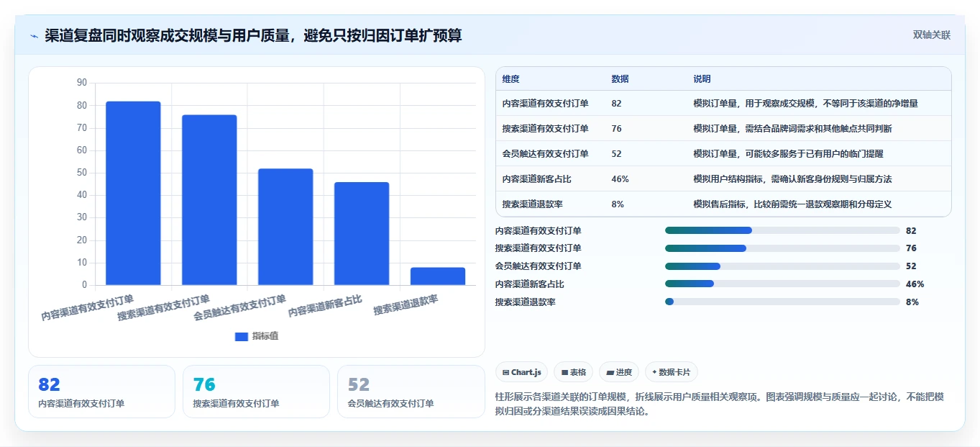Click the 8% progress bar for 搜索渠道退款率

point(782,302)
